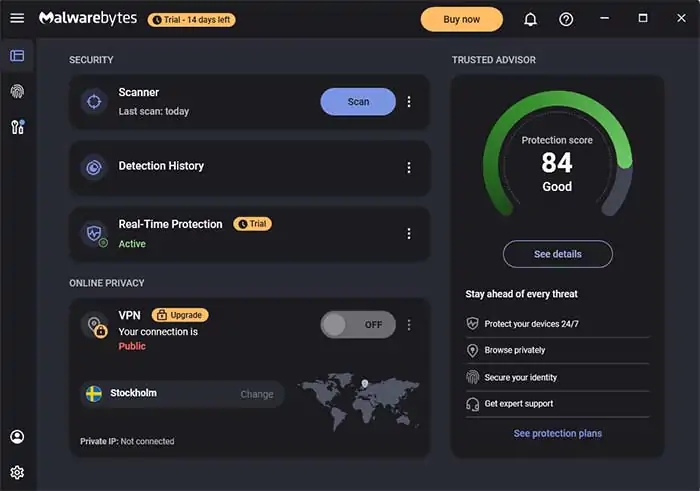Viewport: 700px width, 491px height.
Task: Open the dashboard sidebar icon
Action: click(x=17, y=55)
